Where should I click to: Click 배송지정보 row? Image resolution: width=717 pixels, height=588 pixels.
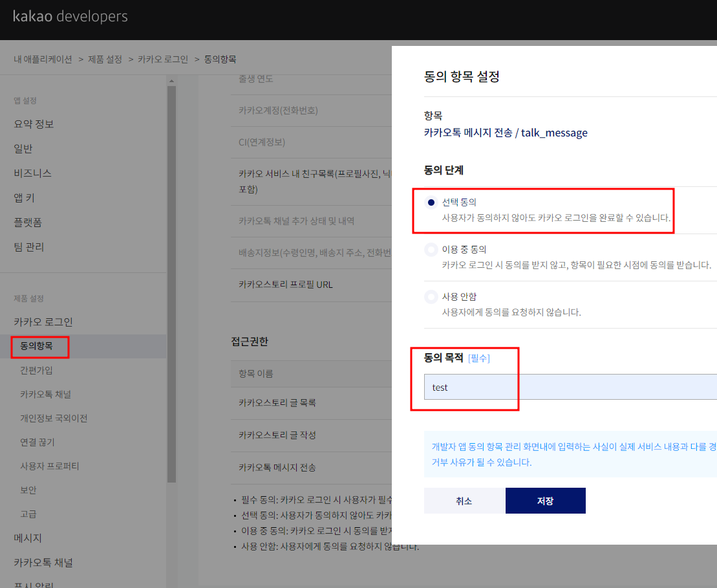tap(311, 252)
